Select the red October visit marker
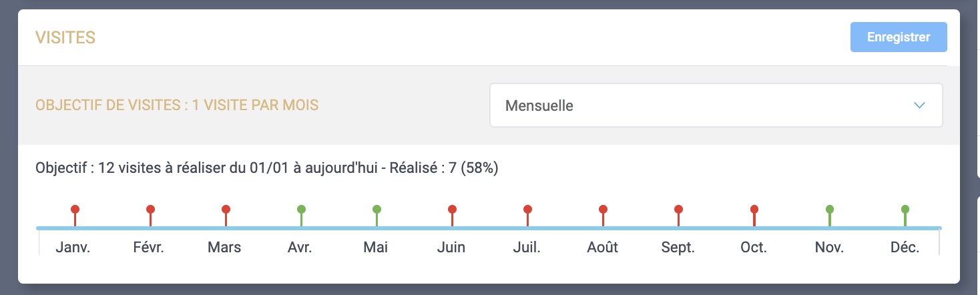Image resolution: width=980 pixels, height=295 pixels. point(754,210)
